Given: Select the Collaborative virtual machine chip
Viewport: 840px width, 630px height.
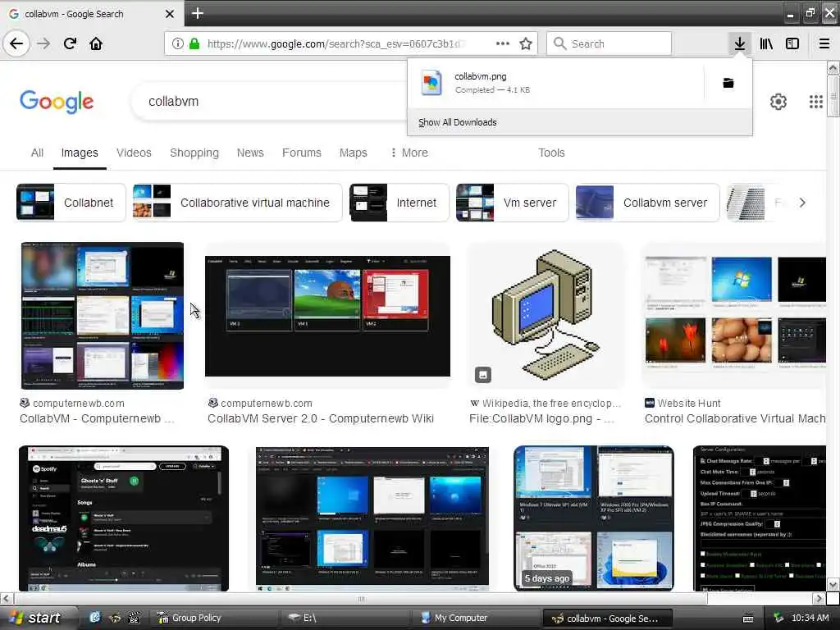Looking at the screenshot, I should (x=237, y=203).
